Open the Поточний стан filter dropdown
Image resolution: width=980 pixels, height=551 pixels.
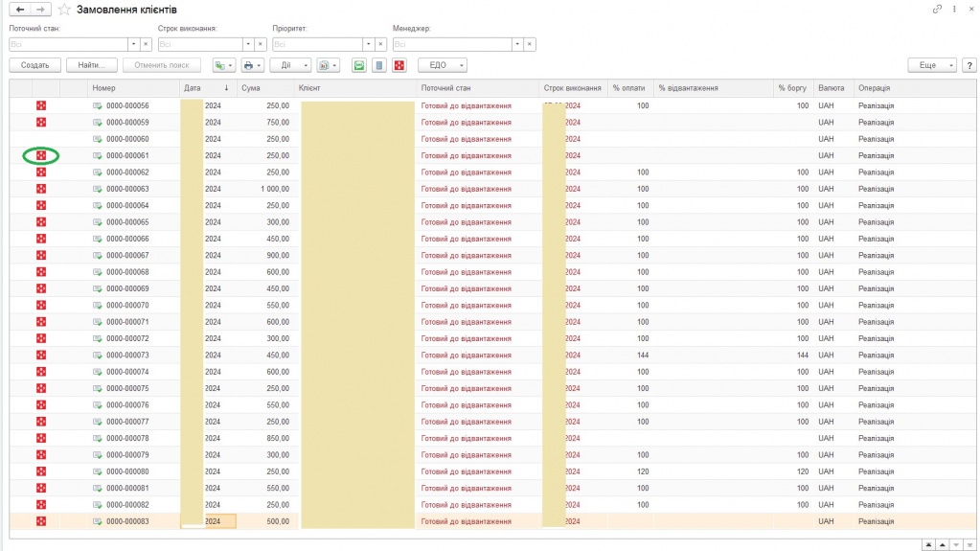tap(133, 44)
